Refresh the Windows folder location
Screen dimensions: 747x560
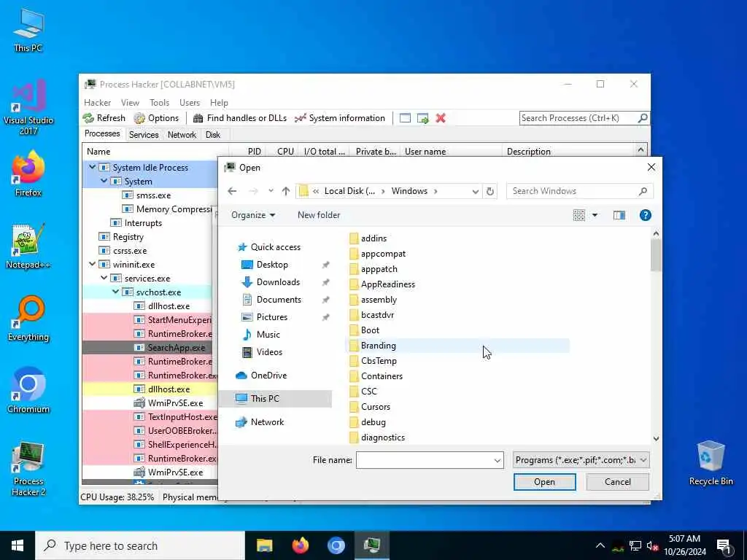point(490,192)
